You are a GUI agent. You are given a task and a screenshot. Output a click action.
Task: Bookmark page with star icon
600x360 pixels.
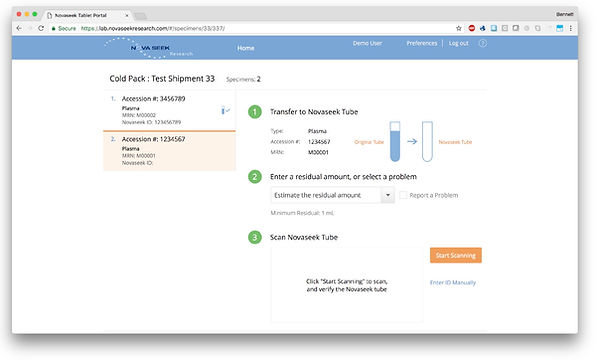pyautogui.click(x=459, y=28)
